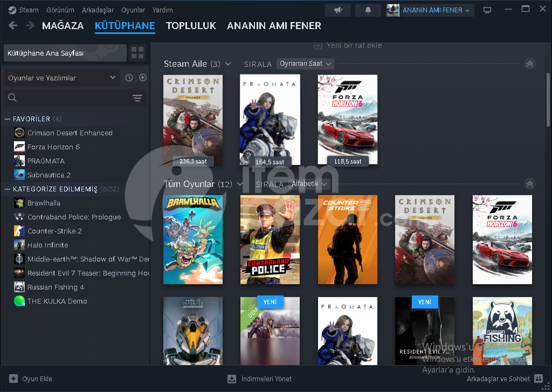
Task: Collapse the KATEGORİZE EDİLMEMİŞ category
Action: (x=8, y=189)
